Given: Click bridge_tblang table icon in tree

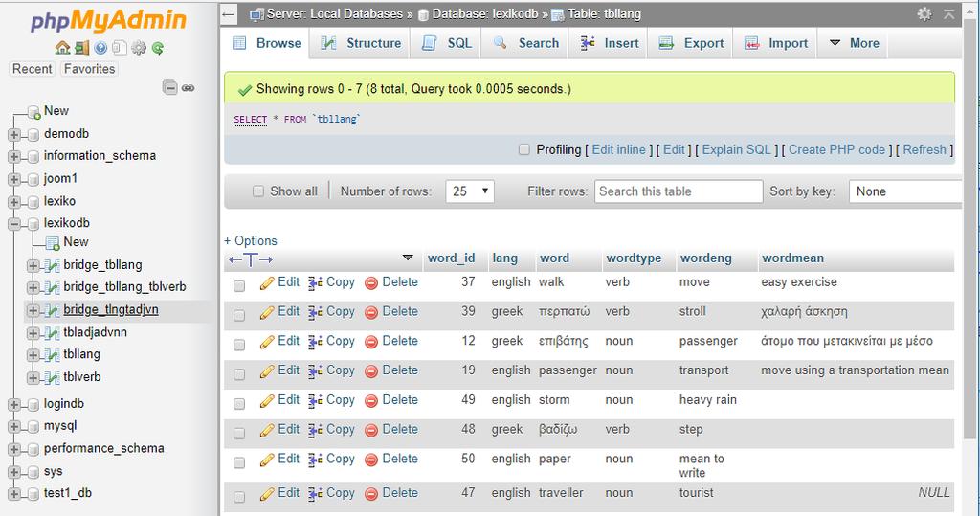Looking at the screenshot, I should (52, 266).
